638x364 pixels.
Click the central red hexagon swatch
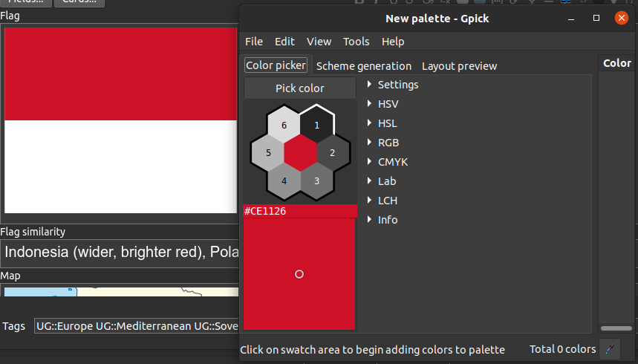click(x=300, y=153)
